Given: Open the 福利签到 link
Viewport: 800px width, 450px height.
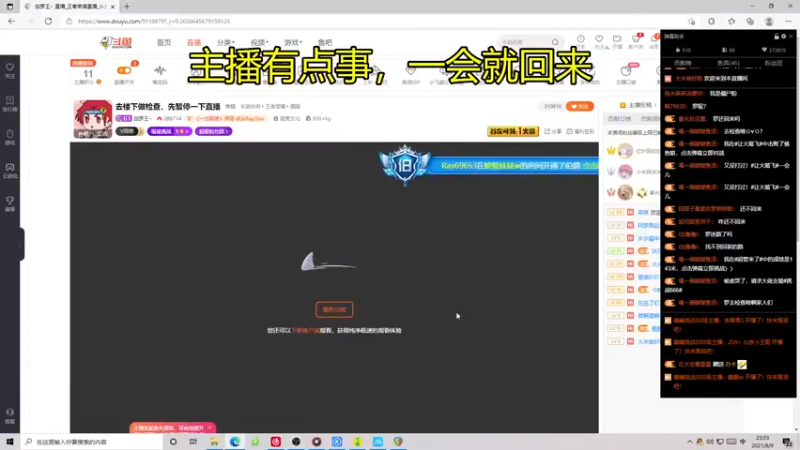Looking at the screenshot, I should tap(581, 131).
